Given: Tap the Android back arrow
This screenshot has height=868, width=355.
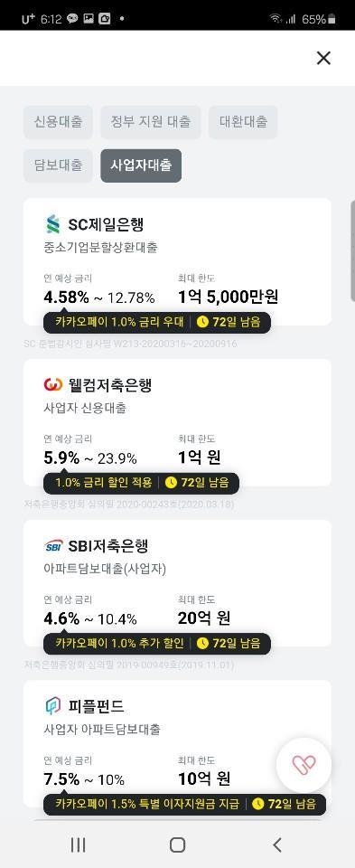Looking at the screenshot, I should pos(277,844).
